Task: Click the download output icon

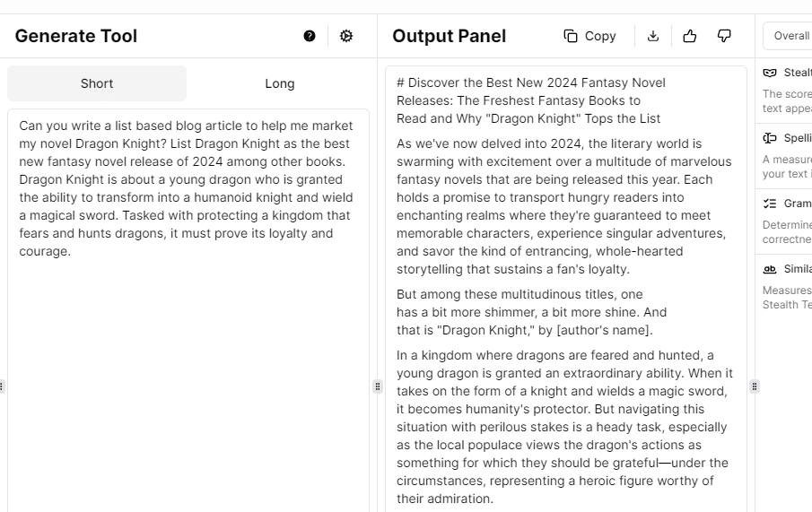Action: pos(653,36)
